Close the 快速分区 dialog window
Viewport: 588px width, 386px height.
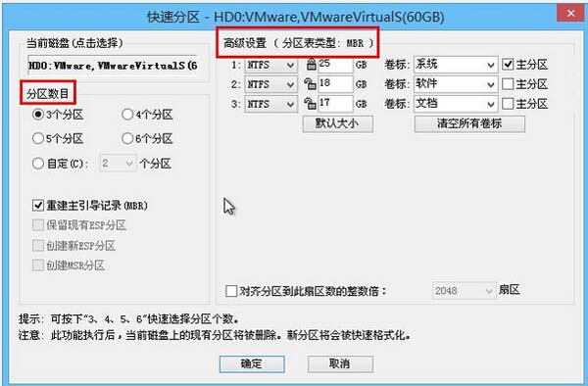click(x=570, y=15)
